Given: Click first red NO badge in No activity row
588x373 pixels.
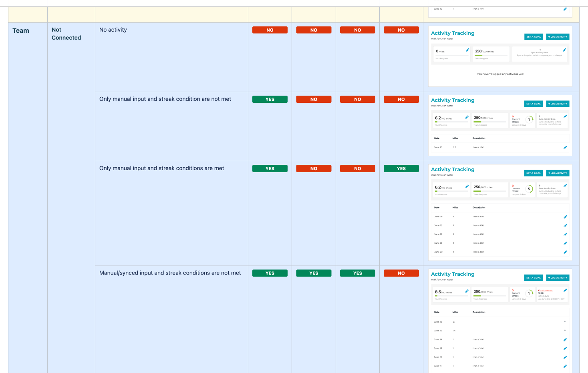Looking at the screenshot, I should [x=270, y=30].
